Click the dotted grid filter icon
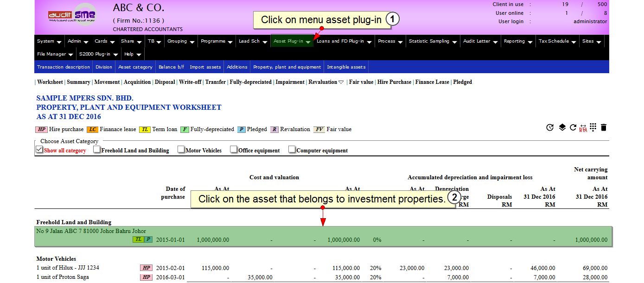 [x=593, y=127]
